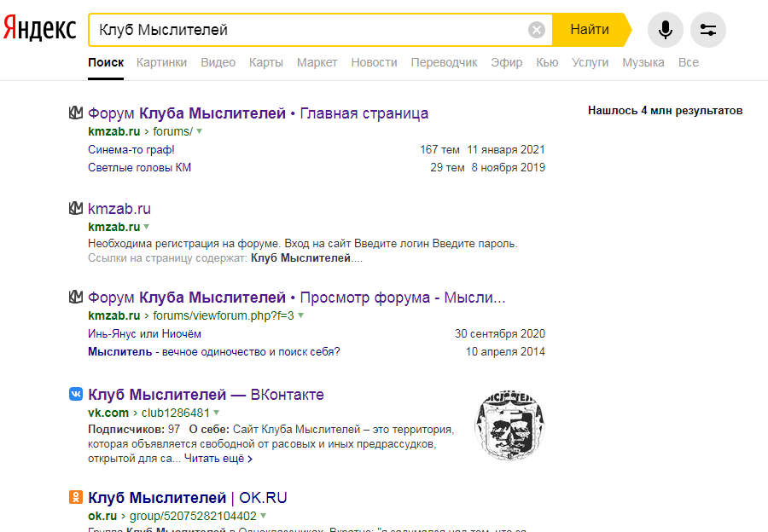Expand dropdown arrow after viewforum.php?f=3
Viewport: 768px width, 532px height.
coord(300,315)
